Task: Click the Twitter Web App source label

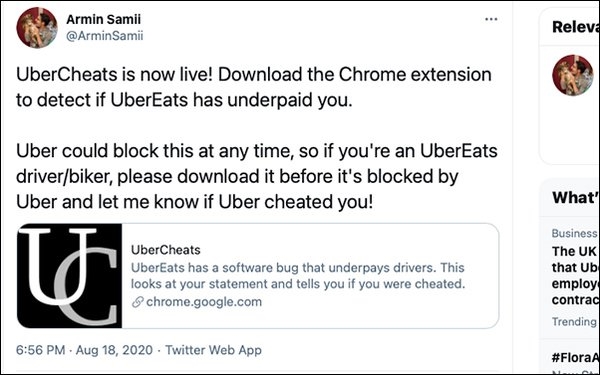Action: coord(214,350)
